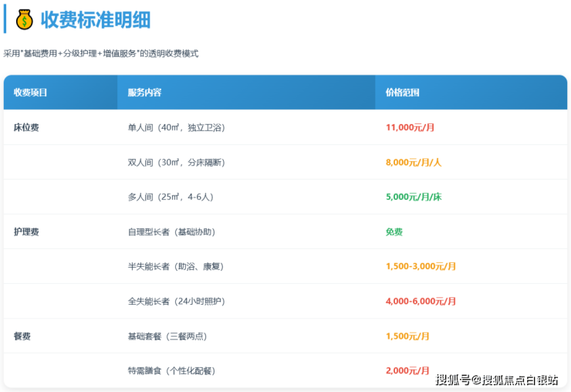
Task: Select the 服务内容 column header
Action: coord(144,93)
